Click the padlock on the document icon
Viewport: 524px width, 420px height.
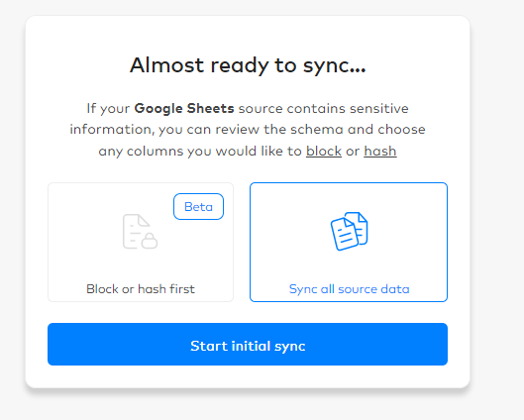coord(150,241)
